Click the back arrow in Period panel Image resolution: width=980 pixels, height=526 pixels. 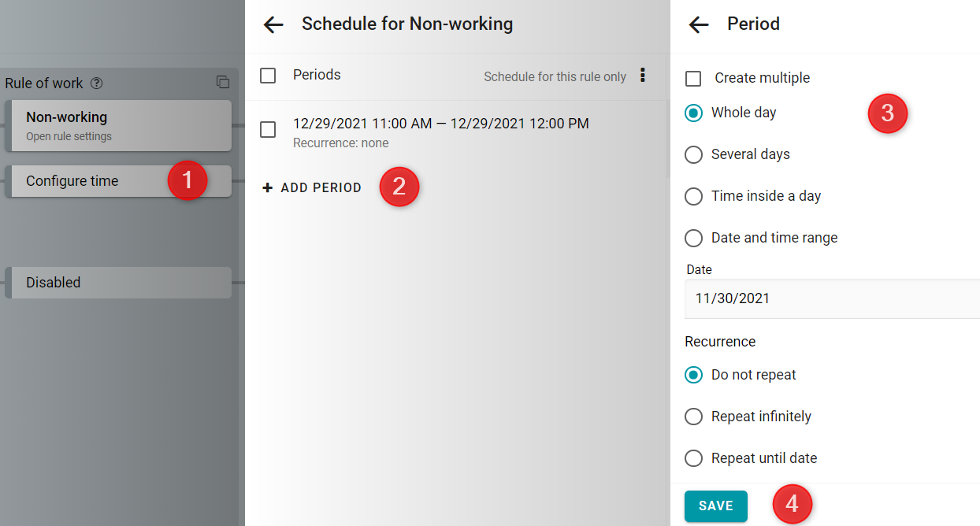699,24
